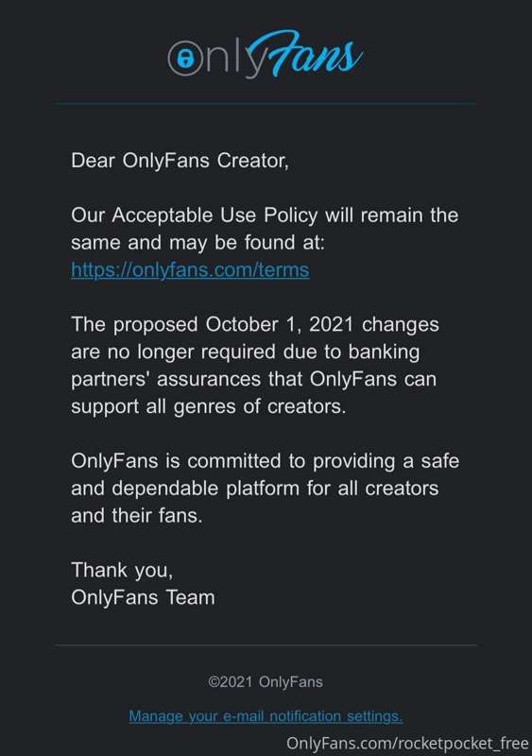532x756 pixels.
Task: Open Manage your e-mail notification settings link
Action: click(x=266, y=716)
